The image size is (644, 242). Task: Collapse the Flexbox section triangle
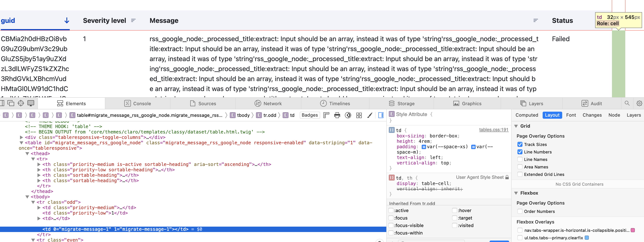click(x=516, y=193)
